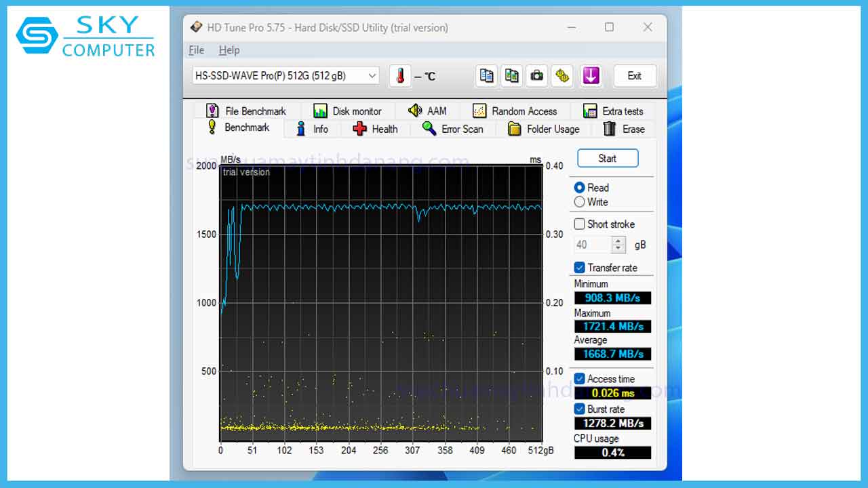868x488 pixels.
Task: Select the Write radio button
Action: 579,202
